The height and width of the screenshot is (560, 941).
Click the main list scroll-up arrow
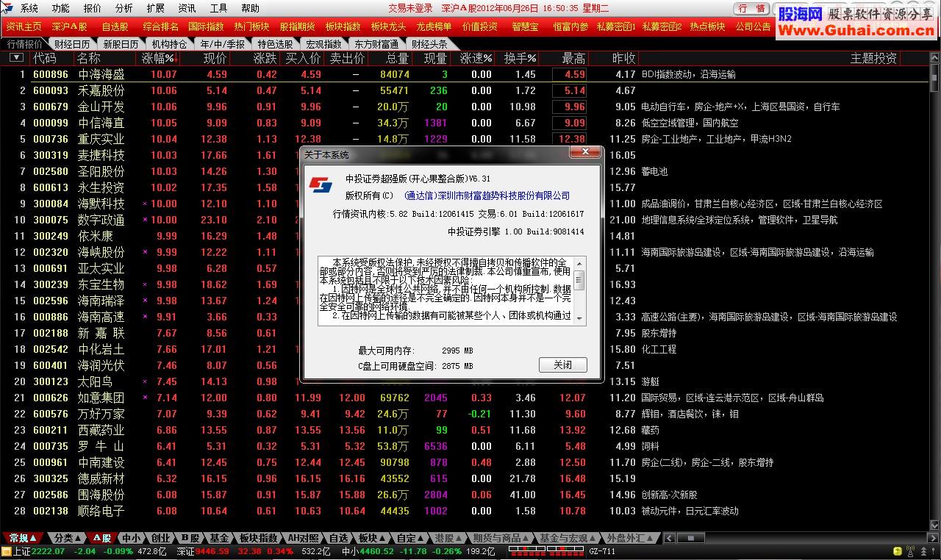pyautogui.click(x=934, y=57)
